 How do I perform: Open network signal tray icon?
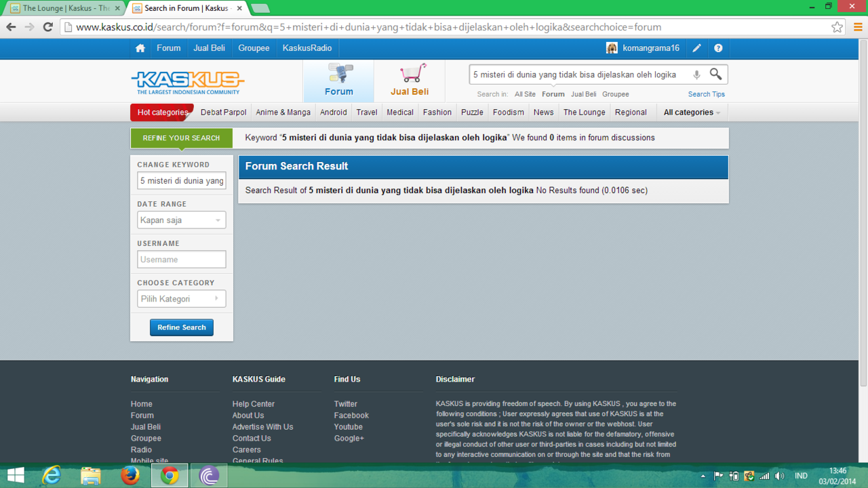point(764,476)
